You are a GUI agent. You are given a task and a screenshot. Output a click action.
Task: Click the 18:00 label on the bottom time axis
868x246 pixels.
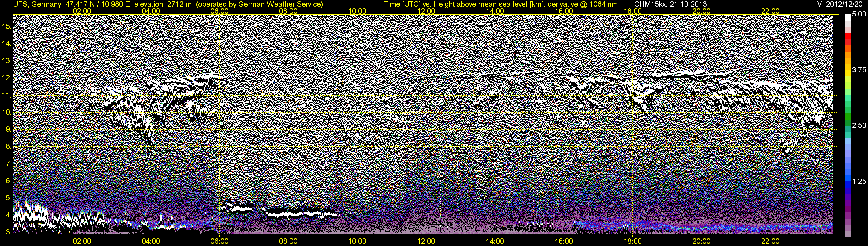(x=633, y=241)
